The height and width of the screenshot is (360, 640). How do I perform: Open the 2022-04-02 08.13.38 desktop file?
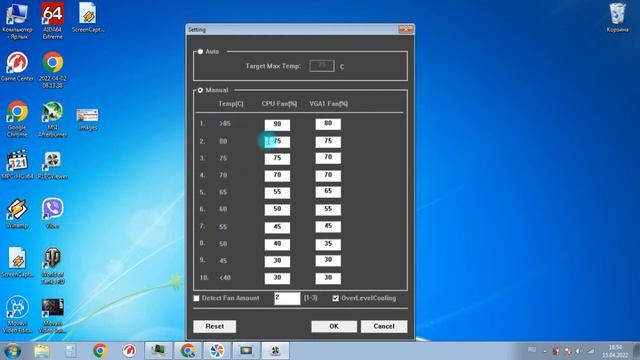(x=53, y=69)
